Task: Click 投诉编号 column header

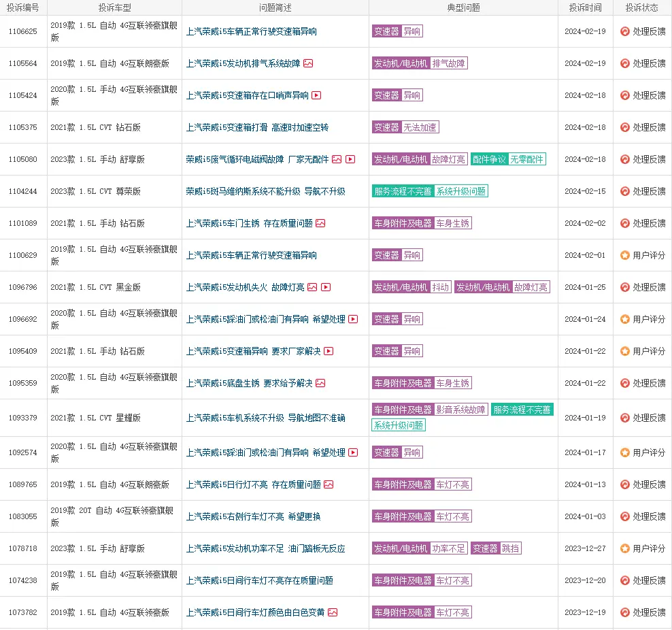Action: [22, 7]
